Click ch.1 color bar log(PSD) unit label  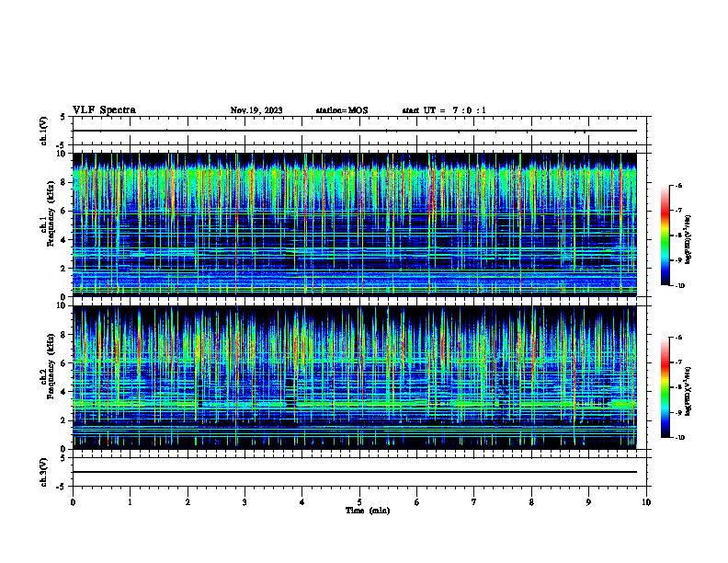pos(688,239)
